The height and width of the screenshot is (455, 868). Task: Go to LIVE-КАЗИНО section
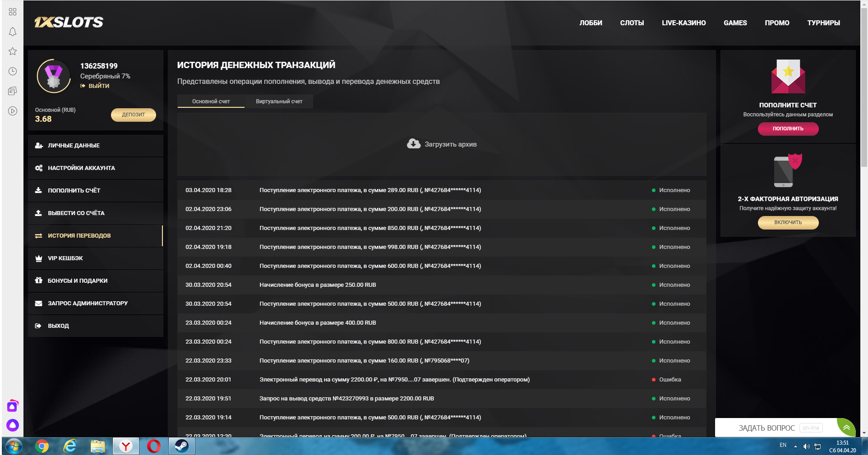[684, 23]
